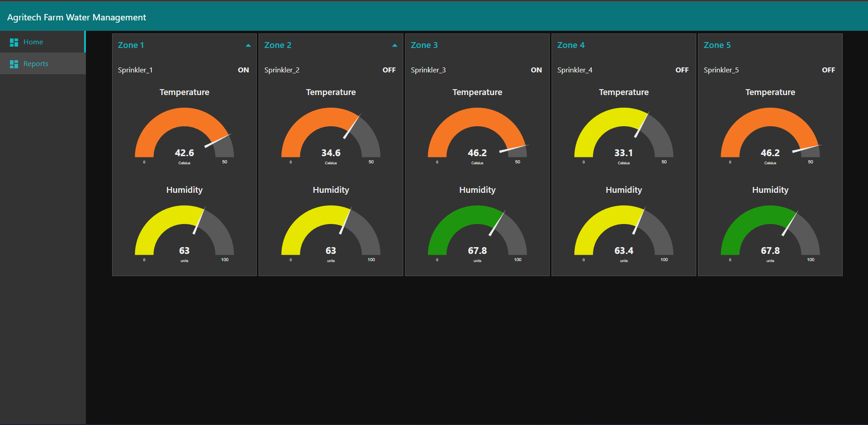Click the Reports dashboard icon in sidebar

point(14,64)
